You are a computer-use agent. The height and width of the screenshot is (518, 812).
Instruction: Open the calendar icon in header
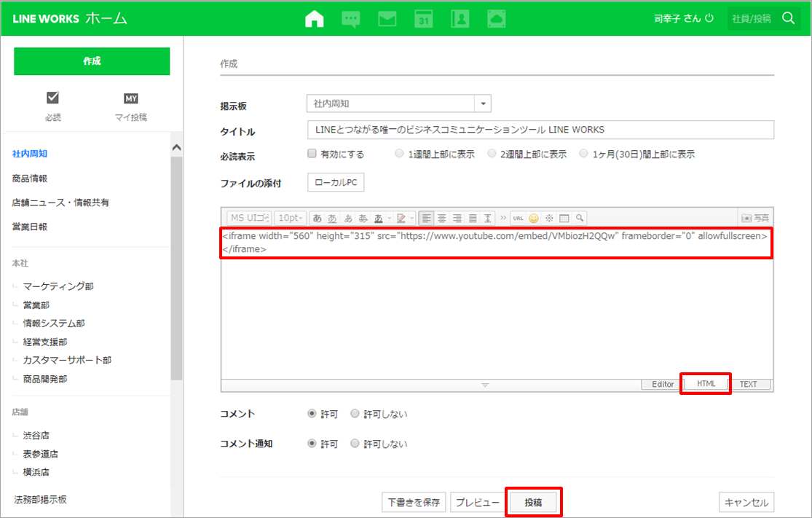424,19
